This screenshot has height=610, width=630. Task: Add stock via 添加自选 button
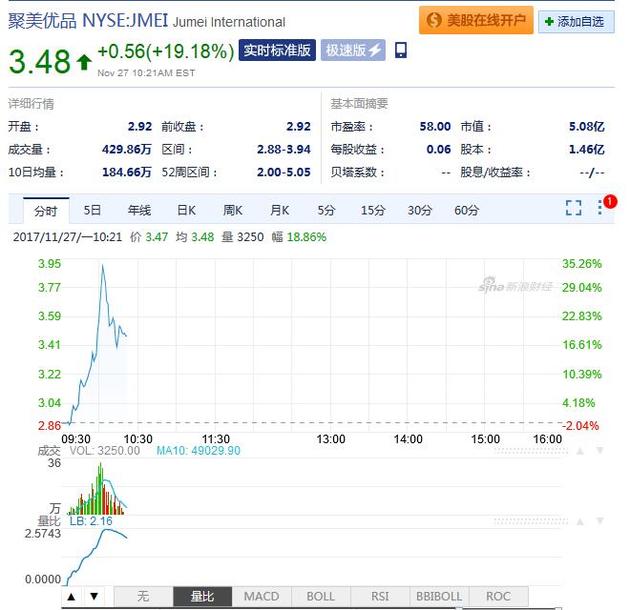[x=576, y=21]
